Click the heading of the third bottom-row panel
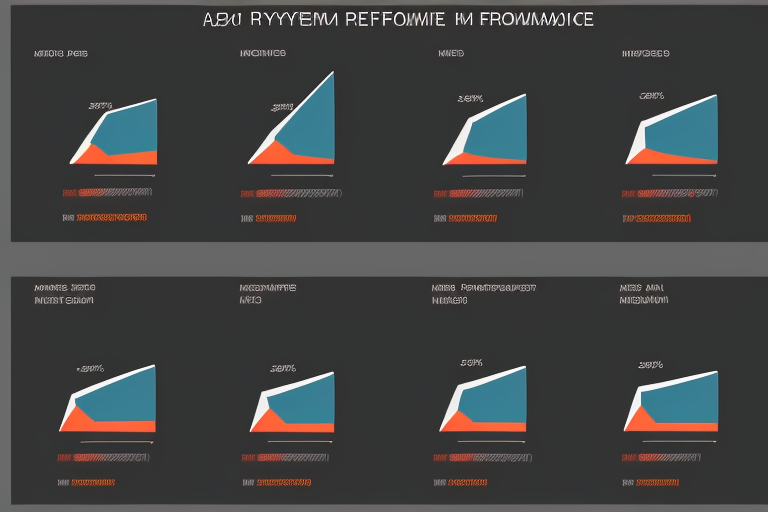Image resolution: width=768 pixels, height=512 pixels. 484,293
